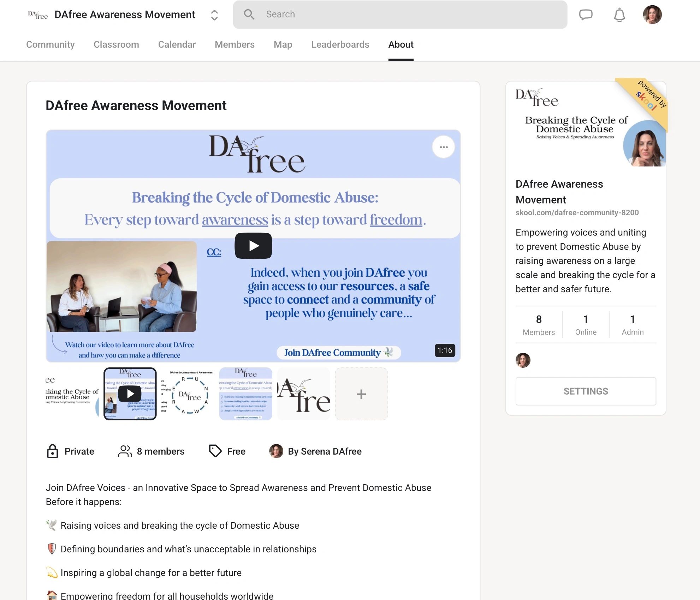The image size is (700, 600).
Task: View the Leaderboards tab
Action: coord(340,44)
